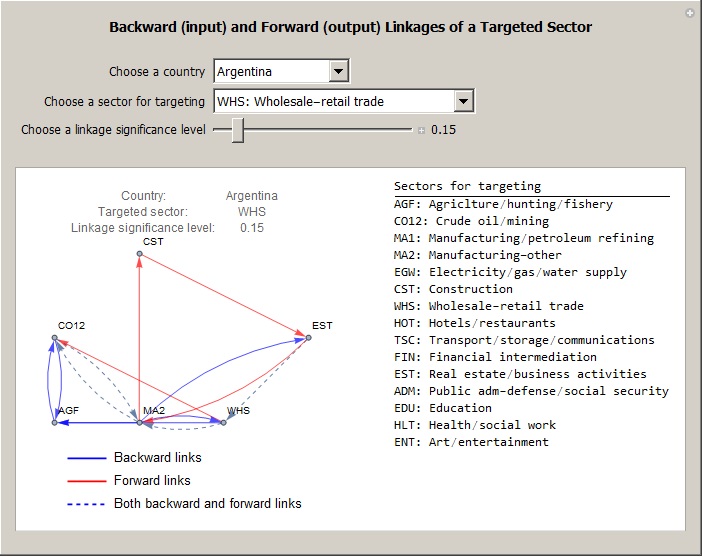The height and width of the screenshot is (557, 702).
Task: Click the AGF node in the graph
Action: (x=55, y=423)
